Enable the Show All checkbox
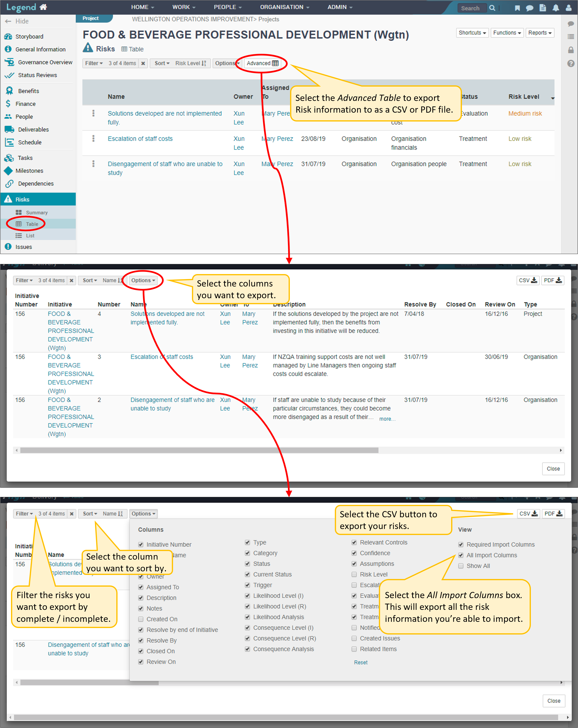This screenshot has width=578, height=728. point(461,566)
